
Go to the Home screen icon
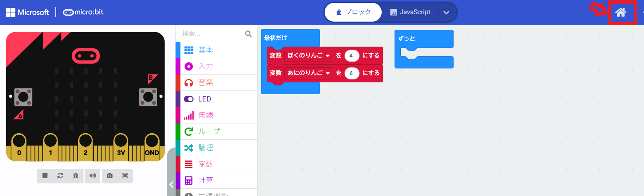(620, 13)
